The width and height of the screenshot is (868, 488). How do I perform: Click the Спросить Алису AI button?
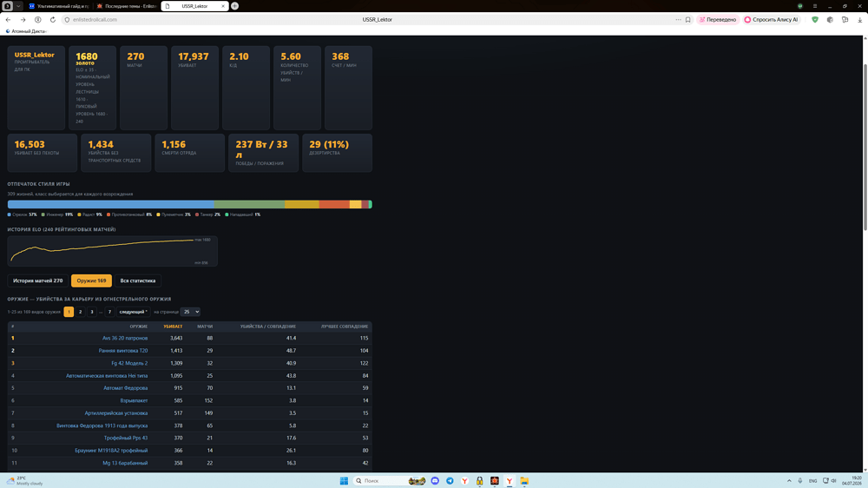pyautogui.click(x=771, y=19)
